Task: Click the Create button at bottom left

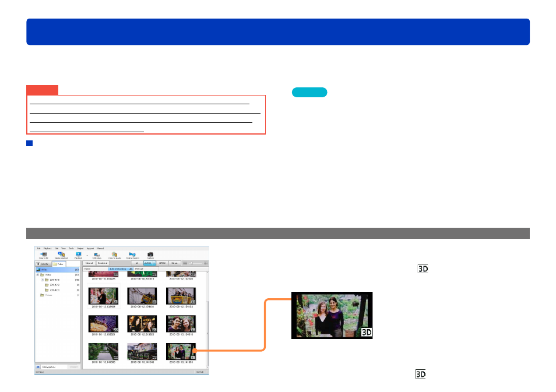Action: pyautogui.click(x=74, y=367)
